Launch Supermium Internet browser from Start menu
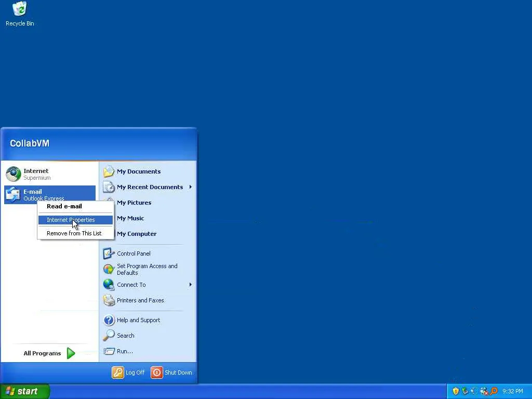532x399 pixels. click(50, 174)
